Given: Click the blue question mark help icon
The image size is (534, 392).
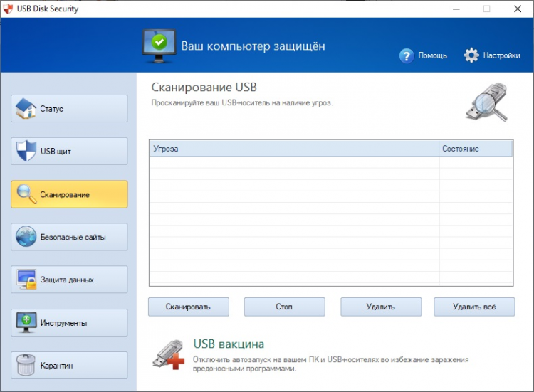Looking at the screenshot, I should [x=407, y=55].
